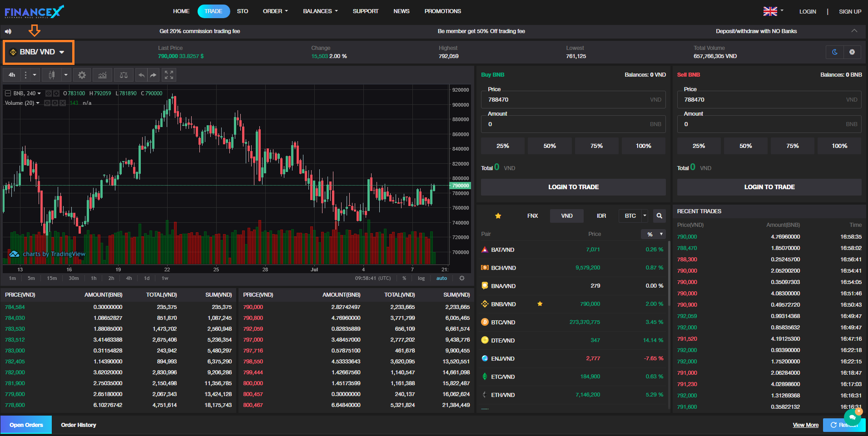This screenshot has height=436, width=868.
Task: Remove the Volume indicator with X
Action: pos(63,103)
